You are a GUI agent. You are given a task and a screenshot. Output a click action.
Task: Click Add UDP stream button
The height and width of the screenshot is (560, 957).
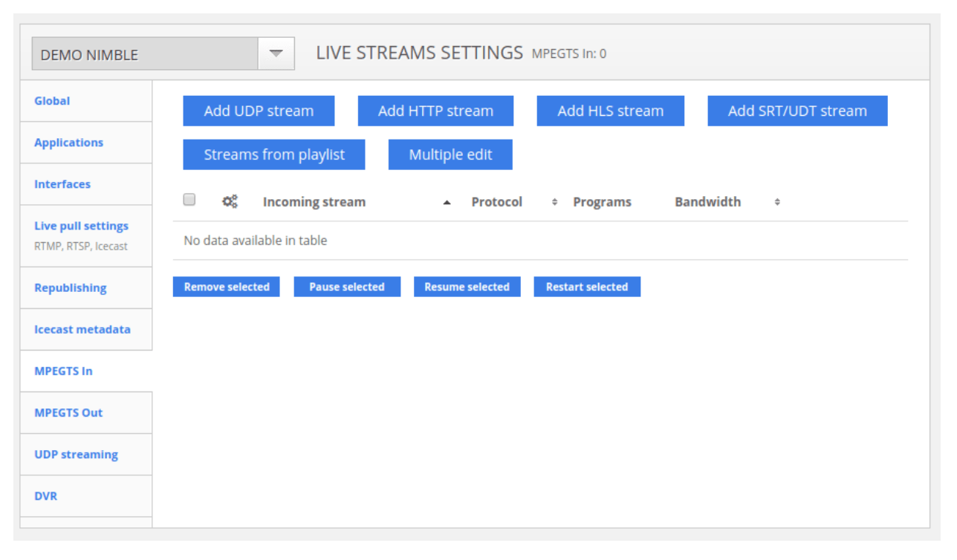tap(259, 111)
